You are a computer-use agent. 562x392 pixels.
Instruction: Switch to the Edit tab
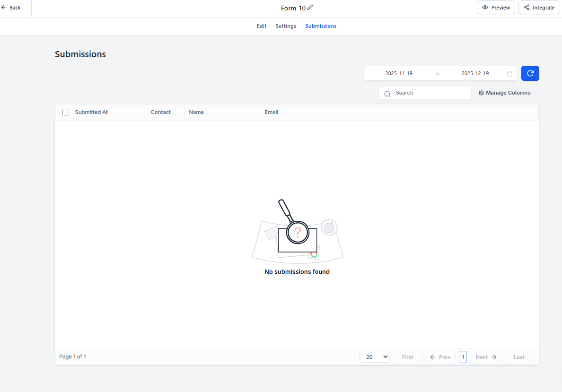coord(262,26)
